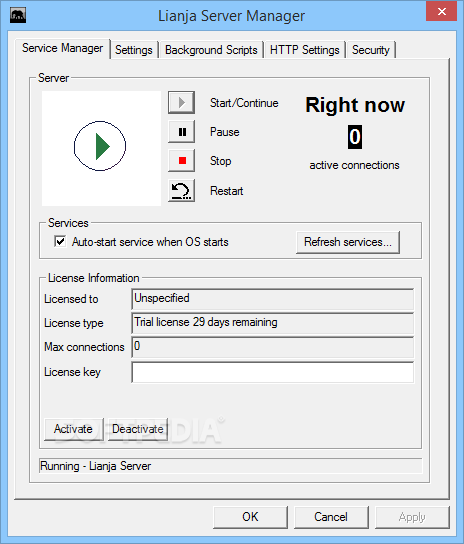Screen dimensions: 464x544
Task: Click the 'Start/Continue' label
Action: pyautogui.click(x=244, y=103)
